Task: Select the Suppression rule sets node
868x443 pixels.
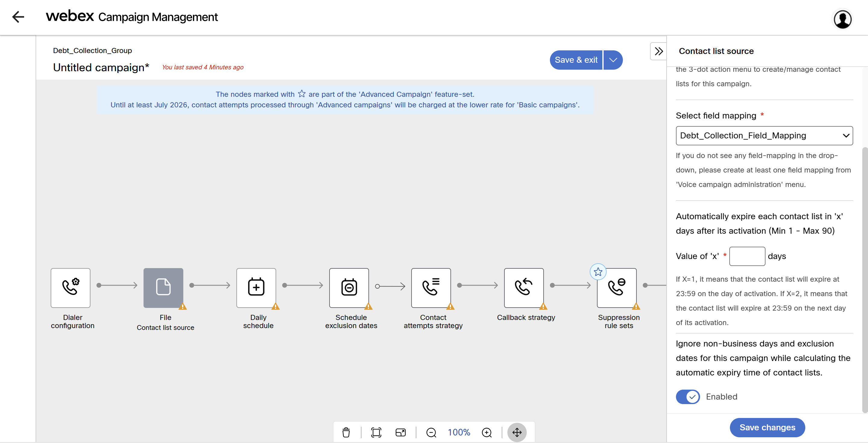Action: tap(616, 288)
